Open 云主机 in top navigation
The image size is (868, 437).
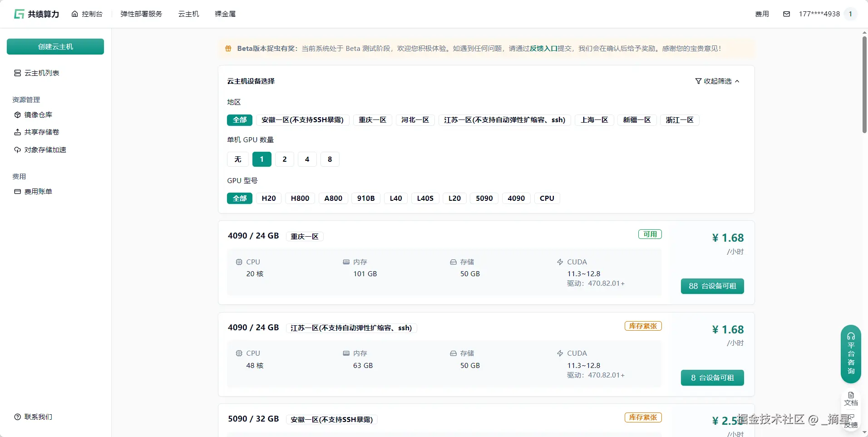click(189, 14)
